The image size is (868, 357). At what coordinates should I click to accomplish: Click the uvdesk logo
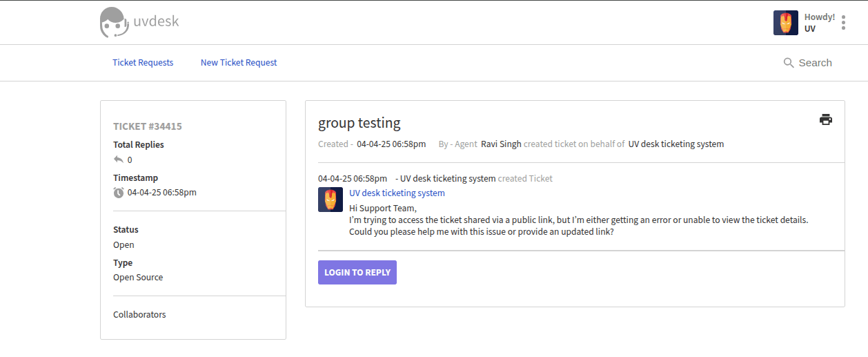[139, 22]
